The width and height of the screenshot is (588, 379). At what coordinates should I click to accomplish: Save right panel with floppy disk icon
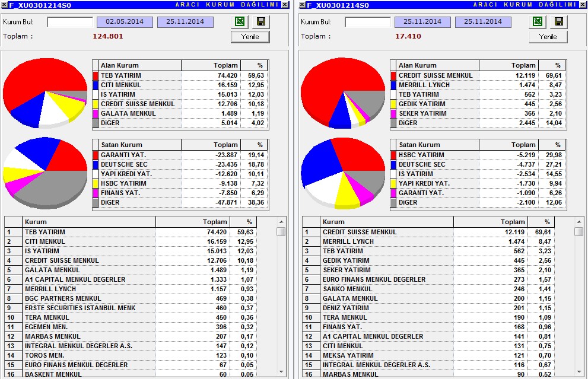tap(559, 21)
